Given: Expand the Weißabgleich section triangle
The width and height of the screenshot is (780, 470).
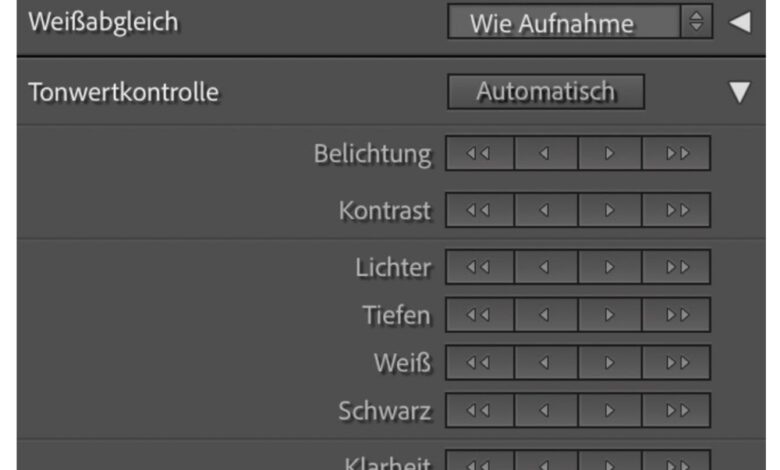Looking at the screenshot, I should point(739,22).
